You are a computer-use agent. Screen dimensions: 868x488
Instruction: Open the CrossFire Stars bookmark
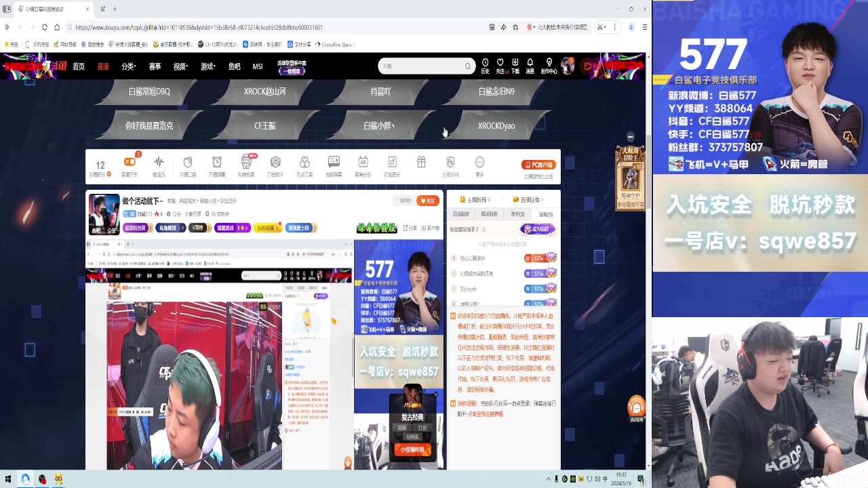(x=333, y=45)
